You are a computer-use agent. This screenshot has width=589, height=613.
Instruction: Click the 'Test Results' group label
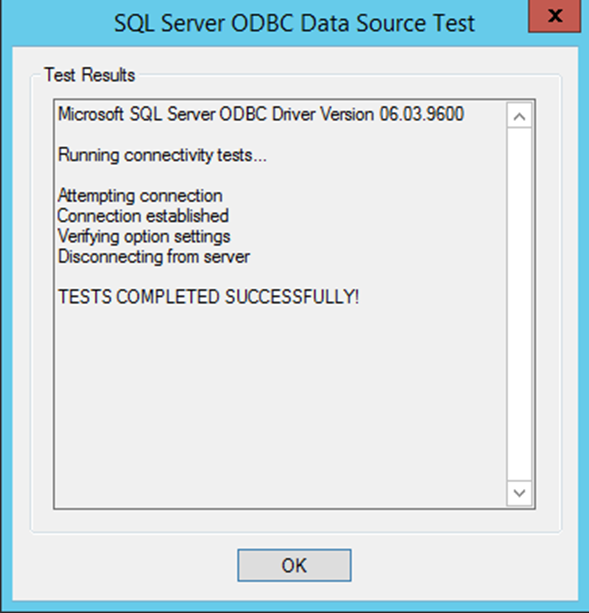point(90,75)
